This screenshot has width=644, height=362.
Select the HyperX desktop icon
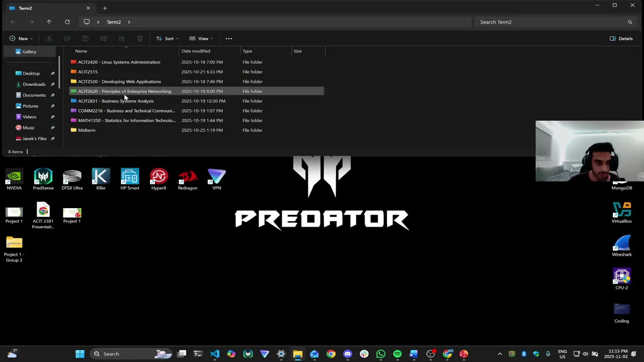tap(158, 179)
